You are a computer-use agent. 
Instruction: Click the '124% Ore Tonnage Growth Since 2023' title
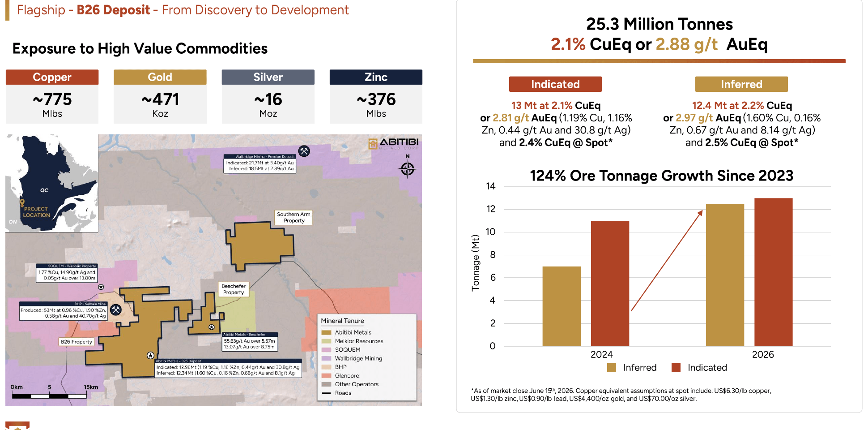click(661, 176)
